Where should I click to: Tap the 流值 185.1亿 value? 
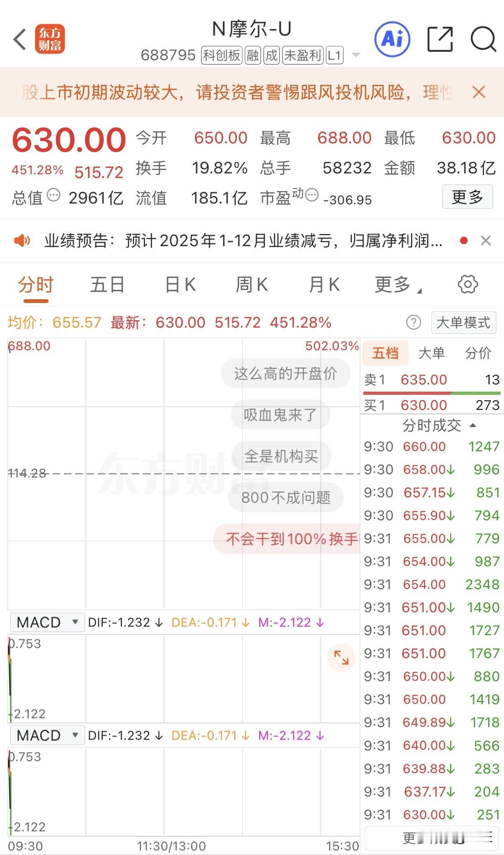(x=219, y=198)
